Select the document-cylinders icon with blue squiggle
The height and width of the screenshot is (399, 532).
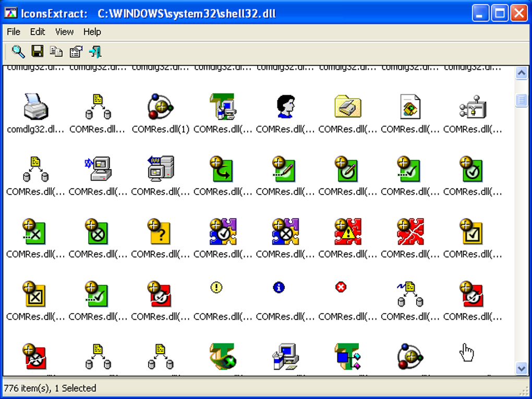[x=409, y=294]
